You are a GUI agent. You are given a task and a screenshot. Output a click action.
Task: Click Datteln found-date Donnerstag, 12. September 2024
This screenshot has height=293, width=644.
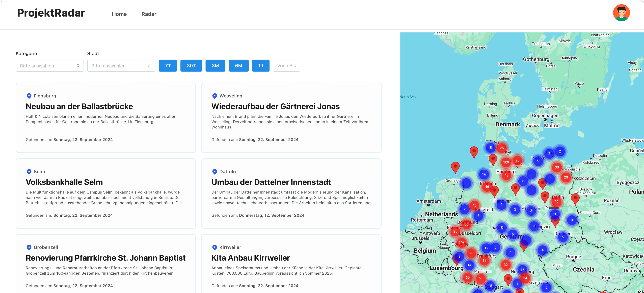[272, 215]
